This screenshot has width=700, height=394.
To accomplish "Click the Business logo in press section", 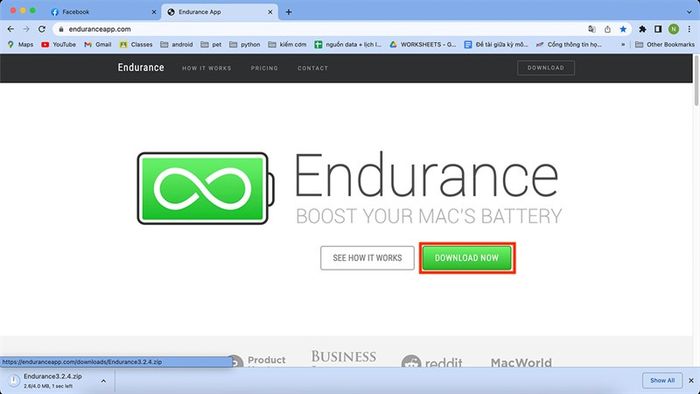I will click(344, 358).
